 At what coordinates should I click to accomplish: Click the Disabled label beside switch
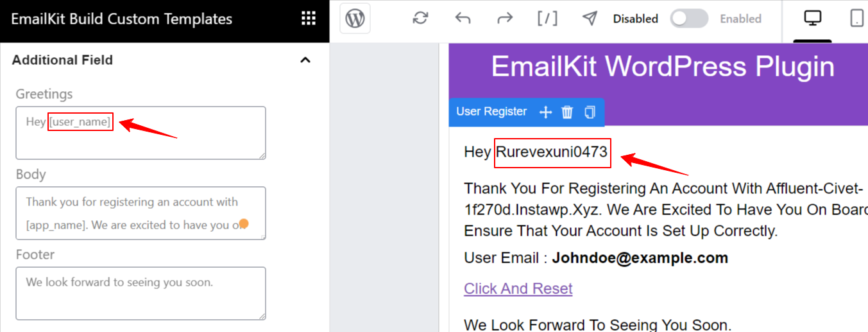(635, 19)
